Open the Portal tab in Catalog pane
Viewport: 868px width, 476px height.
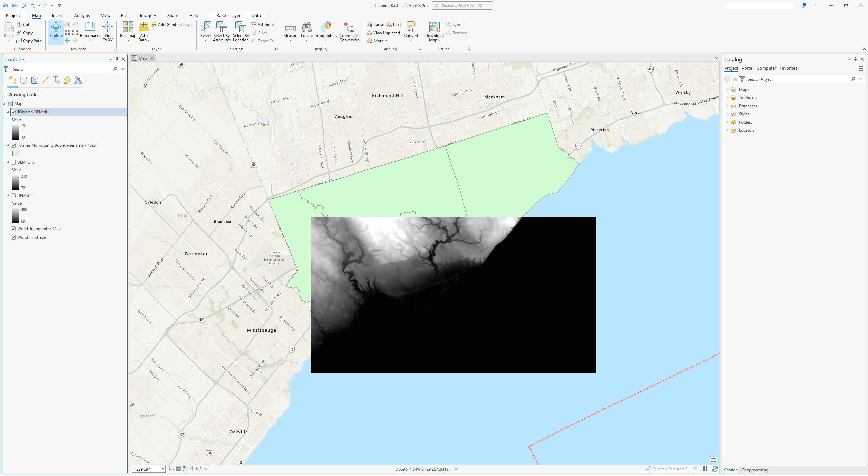748,68
